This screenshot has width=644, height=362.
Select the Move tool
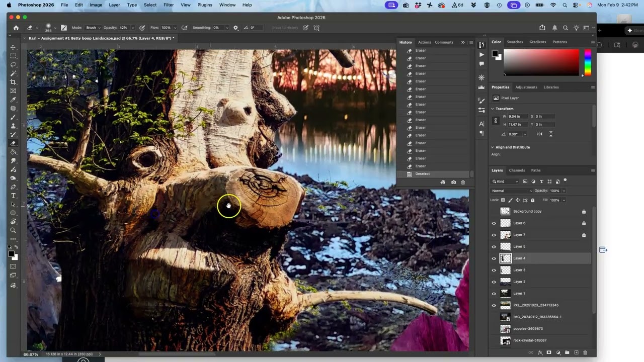[x=13, y=47]
